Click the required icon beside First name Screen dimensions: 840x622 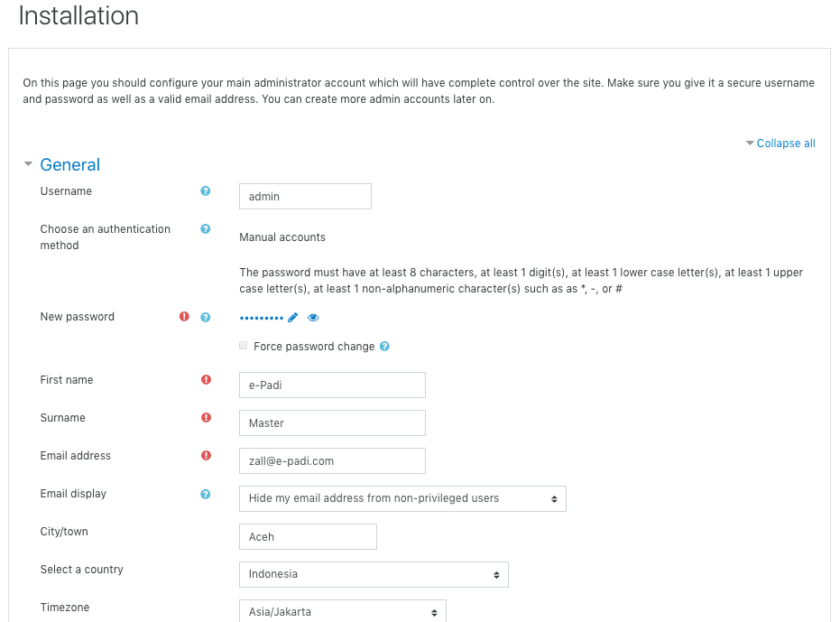coord(206,380)
